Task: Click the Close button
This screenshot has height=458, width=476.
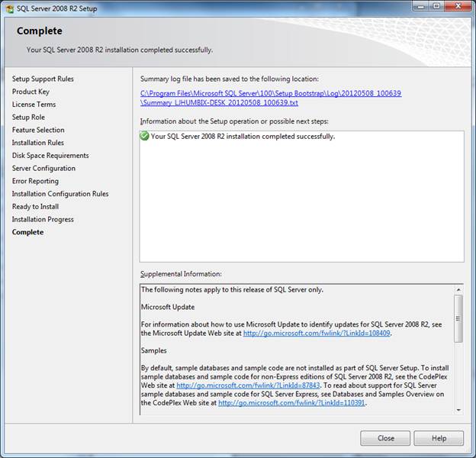Action: click(385, 438)
